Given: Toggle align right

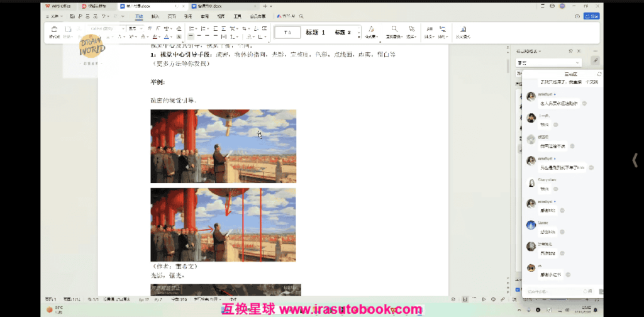Looking at the screenshot, I should [x=206, y=36].
